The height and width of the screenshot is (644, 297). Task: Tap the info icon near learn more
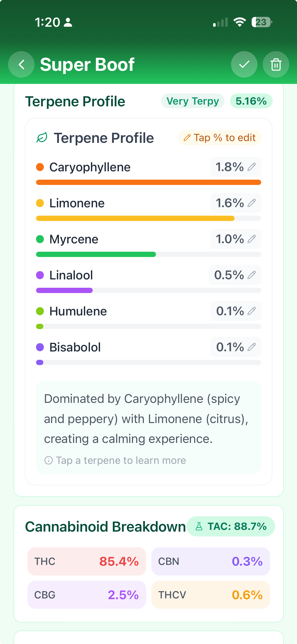coord(49,460)
